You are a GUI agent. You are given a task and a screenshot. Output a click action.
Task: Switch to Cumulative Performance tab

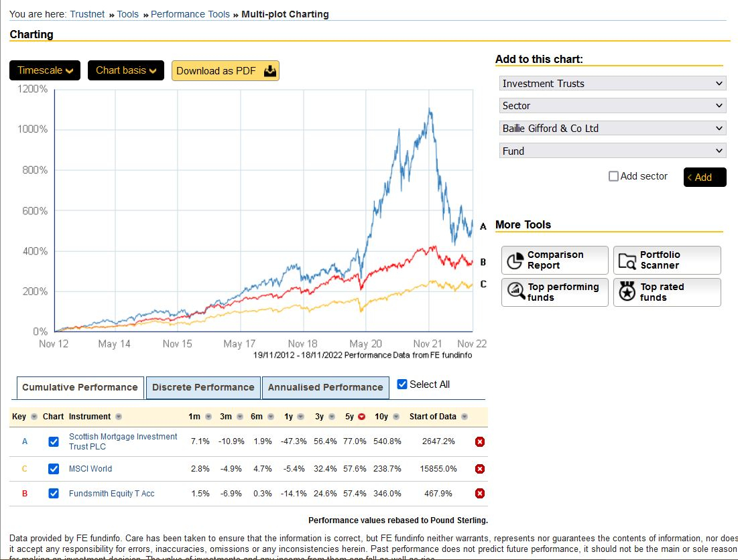click(x=80, y=387)
